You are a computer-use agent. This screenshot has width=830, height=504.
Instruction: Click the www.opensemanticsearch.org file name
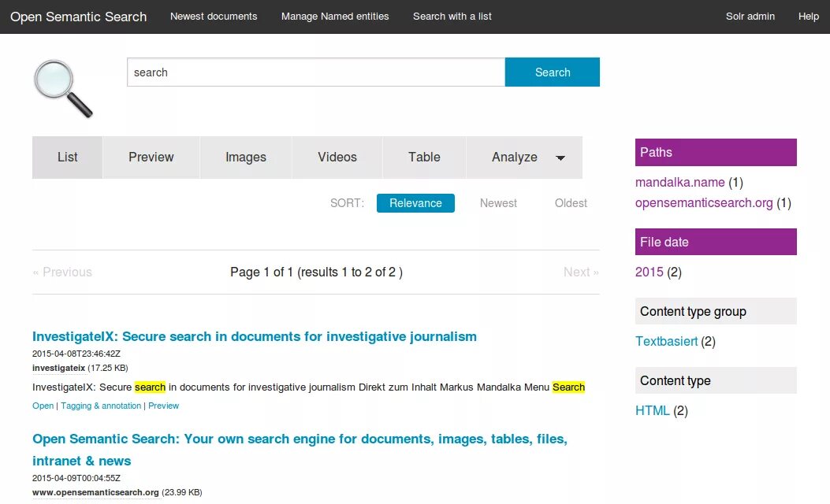point(96,492)
